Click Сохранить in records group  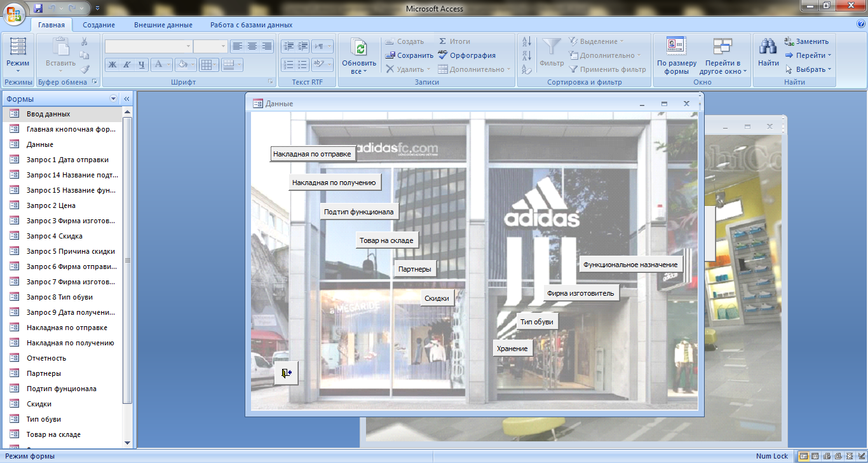point(410,55)
